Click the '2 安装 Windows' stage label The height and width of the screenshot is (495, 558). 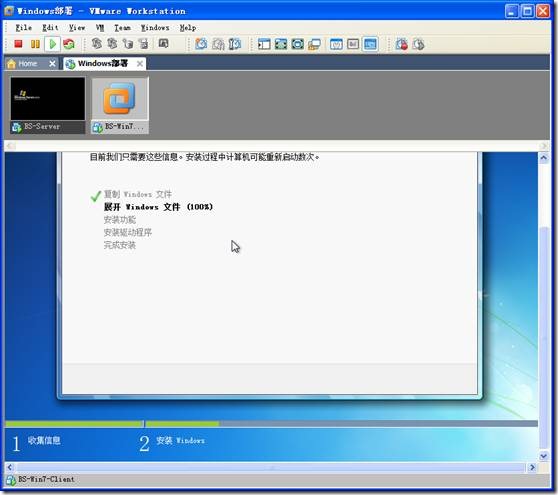coord(172,443)
